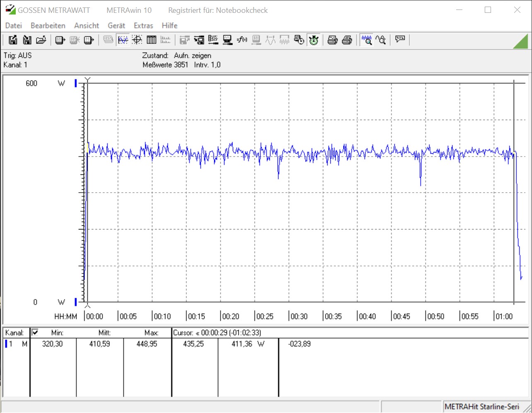This screenshot has width=532, height=413.
Task: Open the table view icon
Action: click(x=151, y=40)
